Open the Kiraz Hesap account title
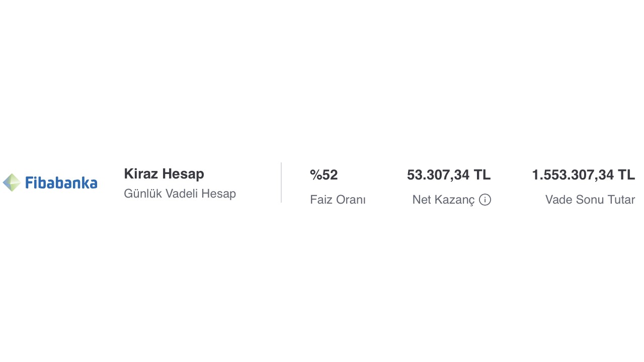This screenshot has height=362, width=644. [x=164, y=174]
